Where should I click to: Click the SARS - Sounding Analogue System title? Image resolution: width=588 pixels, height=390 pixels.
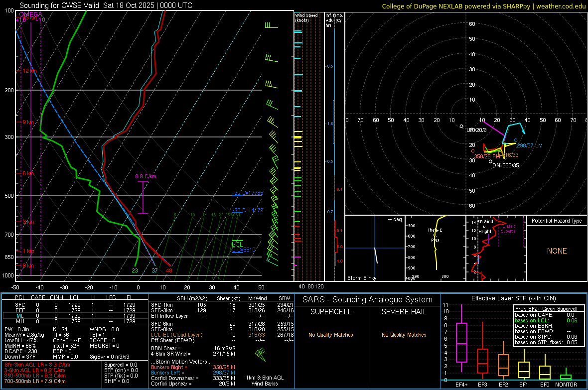coord(368,300)
